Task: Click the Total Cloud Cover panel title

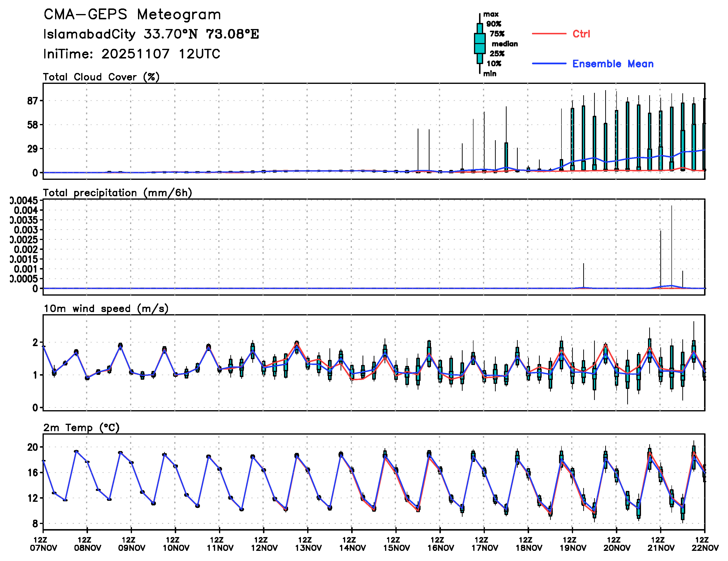Action: click(101, 77)
